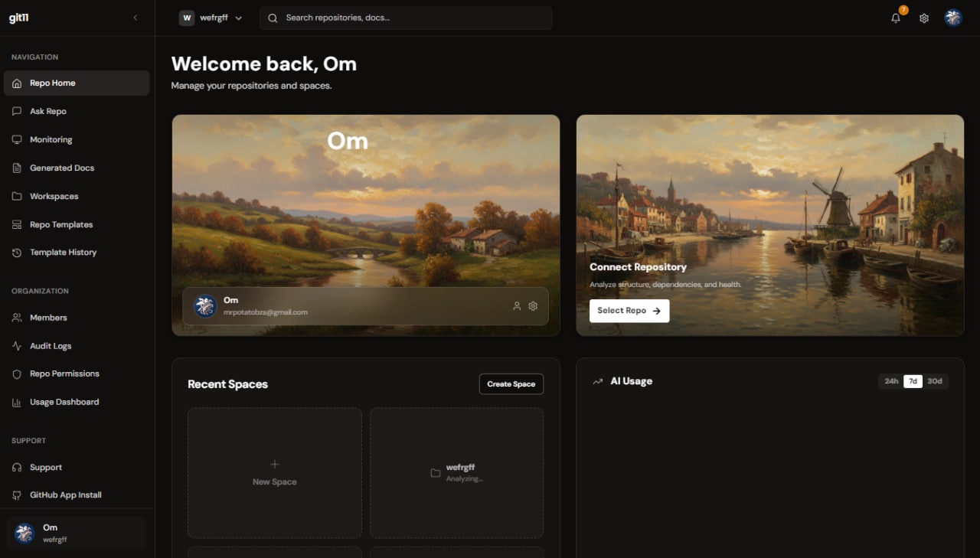This screenshot has width=980, height=558.
Task: Keep AI Usage on the 7d range
Action: [x=913, y=380]
